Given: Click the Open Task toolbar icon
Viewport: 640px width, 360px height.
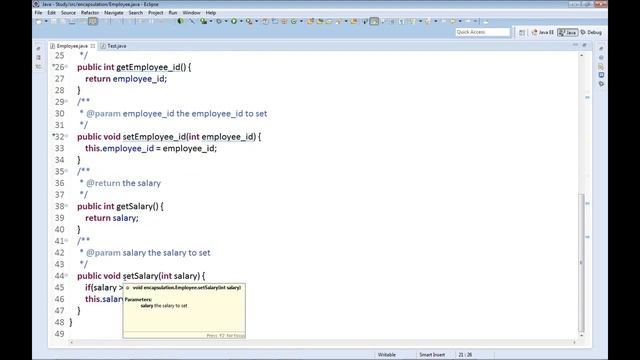Looking at the screenshot, I should (x=320, y=21).
